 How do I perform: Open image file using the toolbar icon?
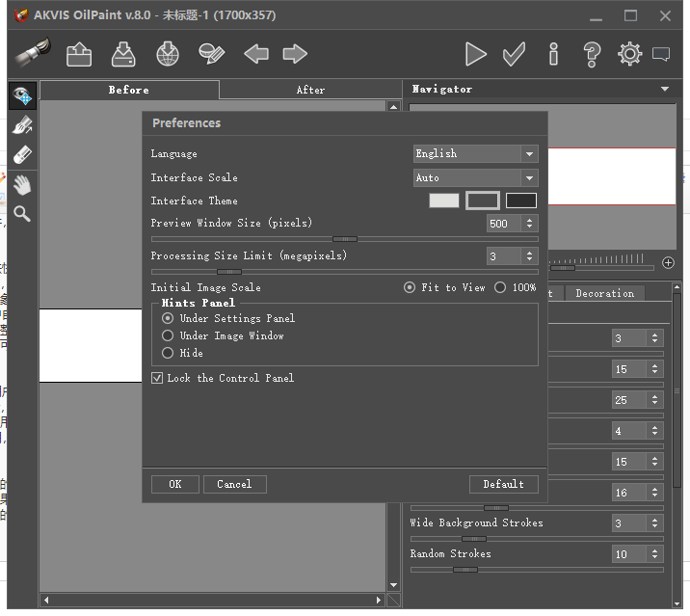tap(79, 54)
